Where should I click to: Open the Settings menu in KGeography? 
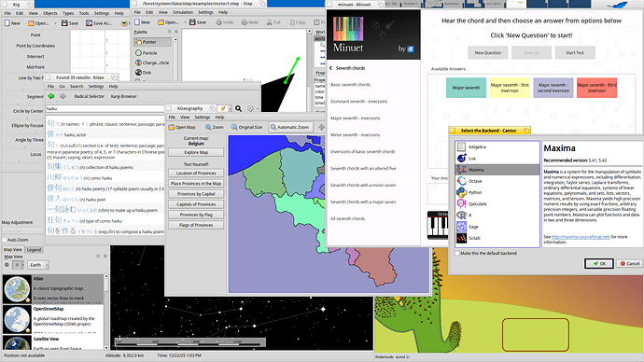(203, 118)
